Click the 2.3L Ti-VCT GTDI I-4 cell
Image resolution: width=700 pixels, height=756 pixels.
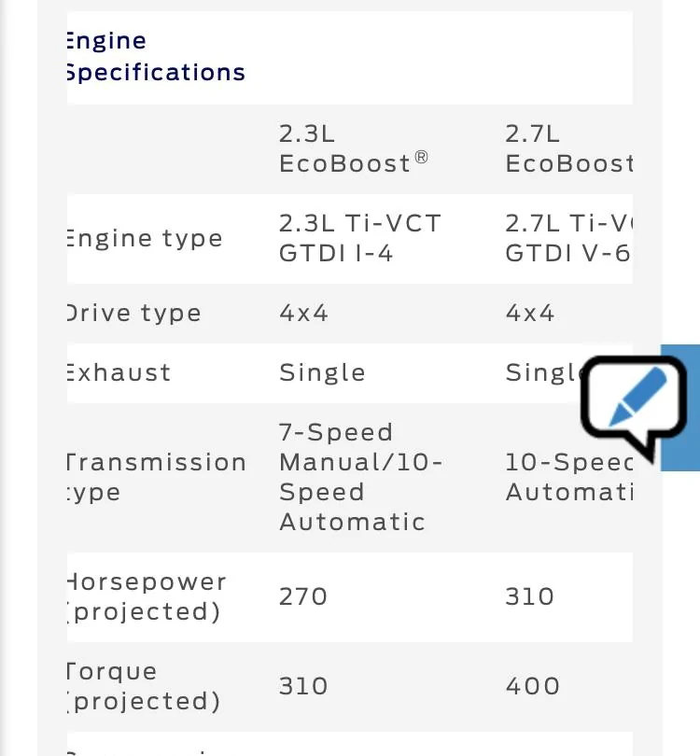click(x=360, y=239)
